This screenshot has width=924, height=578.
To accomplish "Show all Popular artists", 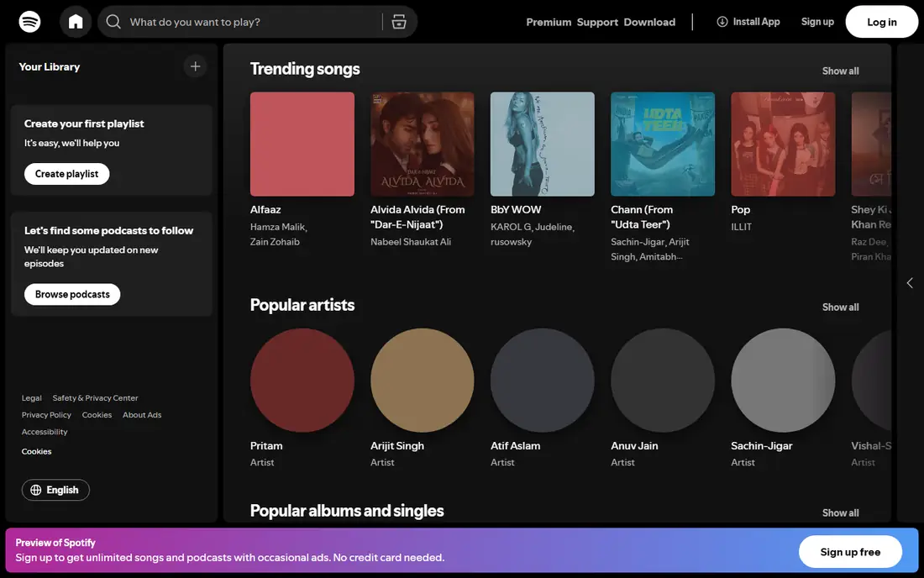I will tap(840, 307).
